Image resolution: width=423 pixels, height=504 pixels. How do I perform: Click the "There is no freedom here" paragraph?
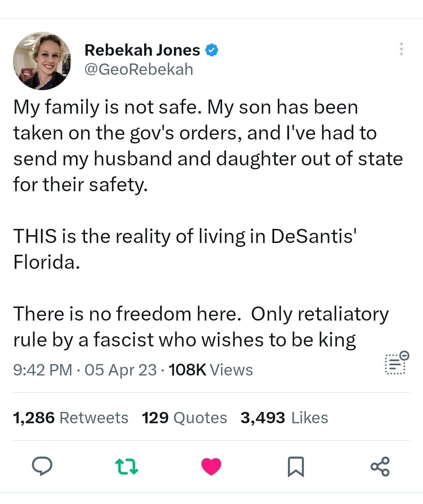(x=201, y=326)
